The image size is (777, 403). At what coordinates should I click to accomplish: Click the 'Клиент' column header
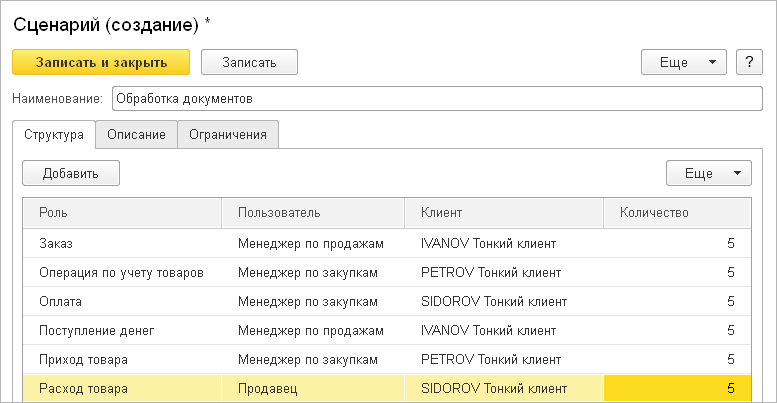point(503,213)
